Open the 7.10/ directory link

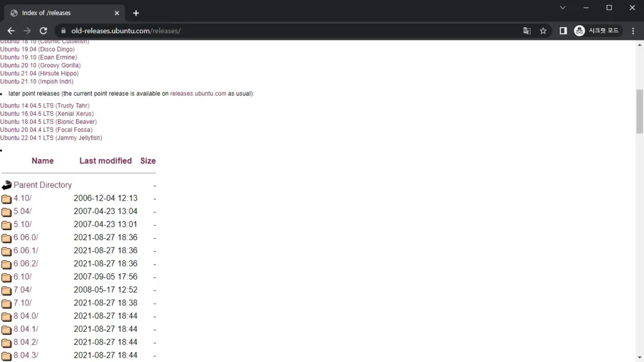pyautogui.click(x=23, y=304)
